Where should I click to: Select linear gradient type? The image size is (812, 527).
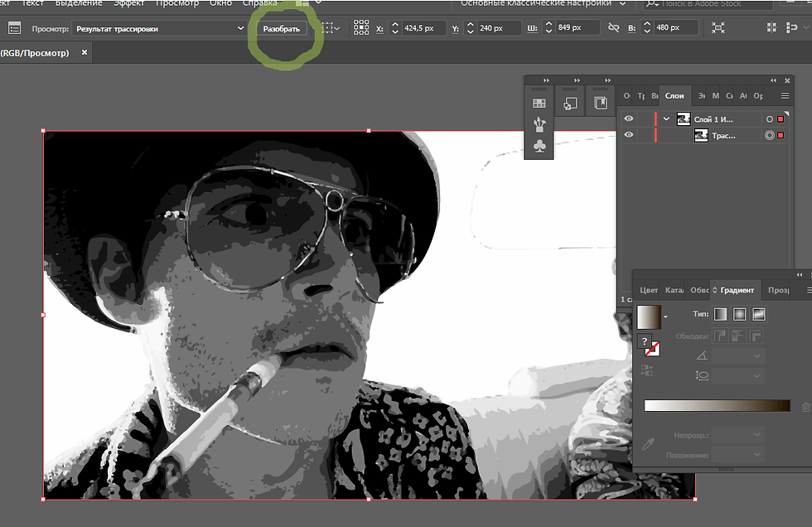coord(720,314)
